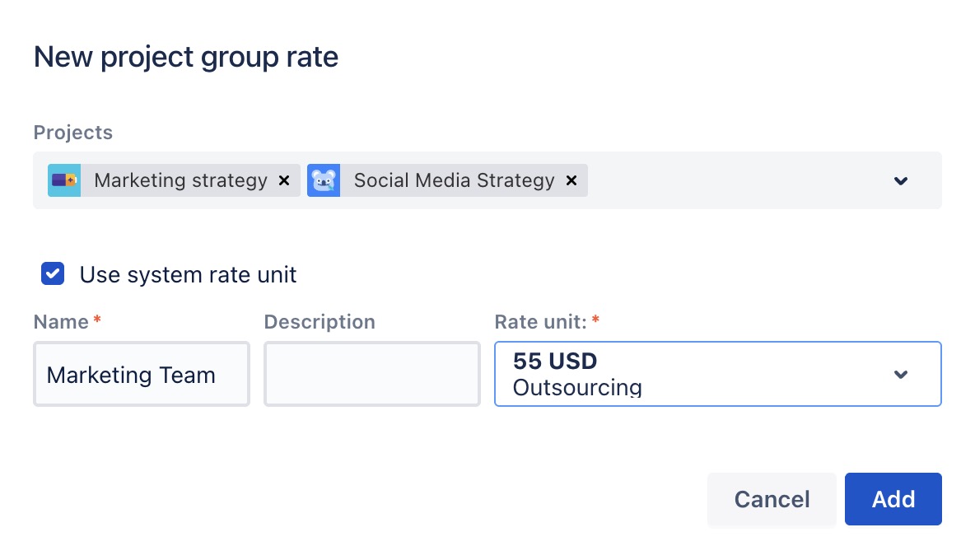Uncheck the Use system rate unit checkbox
Screen dimensions: 975x560
53,274
